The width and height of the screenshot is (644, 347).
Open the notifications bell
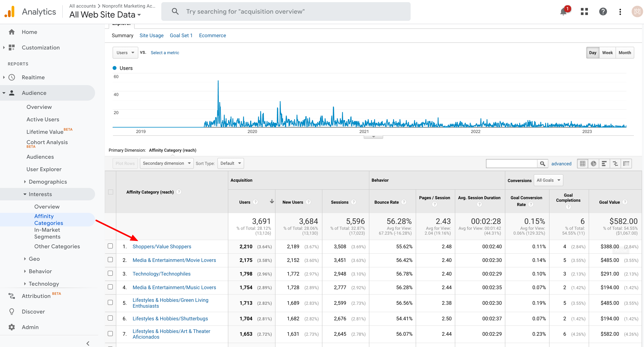[563, 12]
